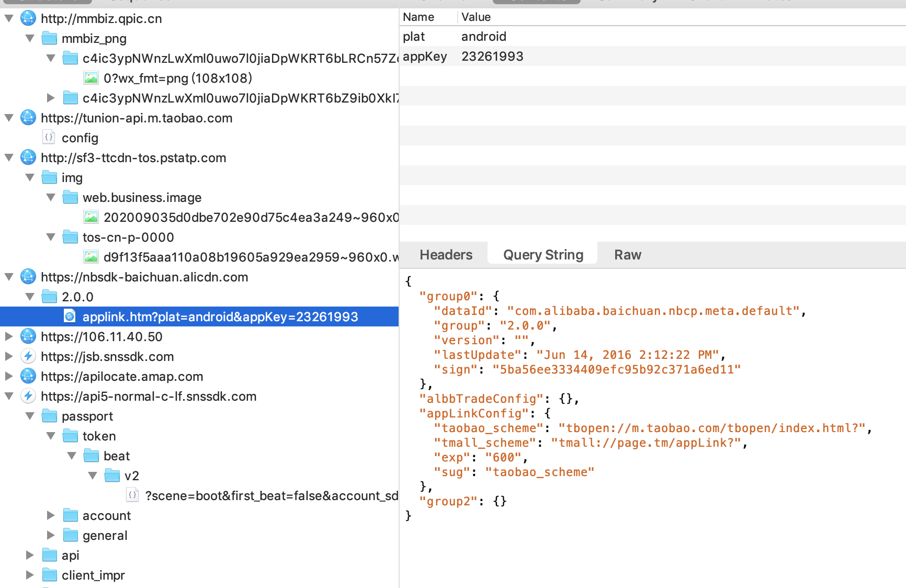Select the appKey value 23261993

[492, 56]
